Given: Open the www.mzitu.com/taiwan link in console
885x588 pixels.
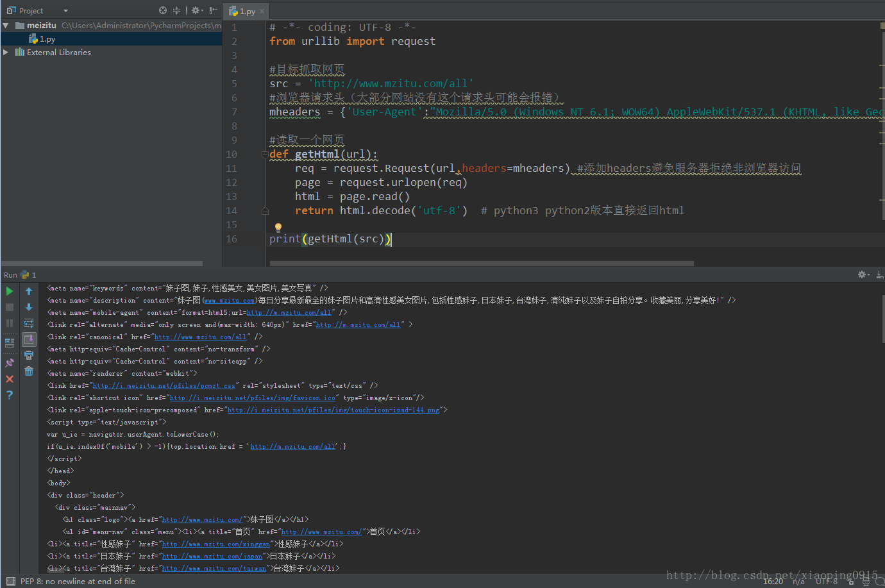Looking at the screenshot, I should pyautogui.click(x=214, y=568).
